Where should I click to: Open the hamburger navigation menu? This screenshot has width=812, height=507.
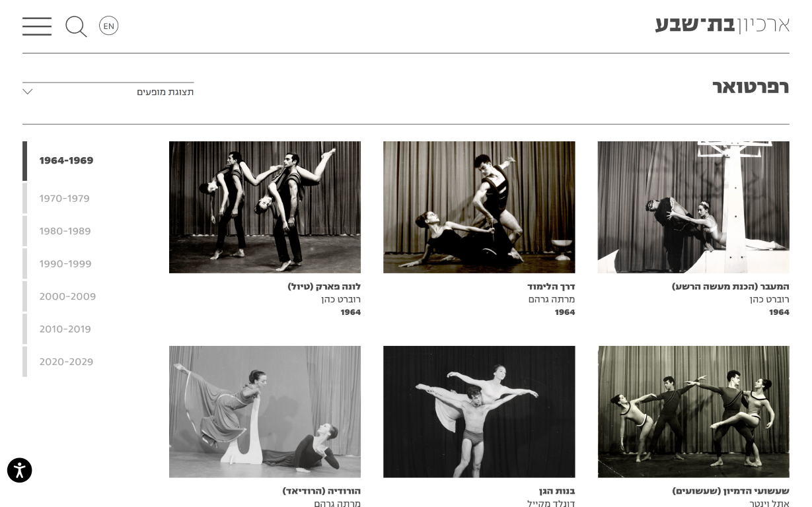tap(37, 26)
